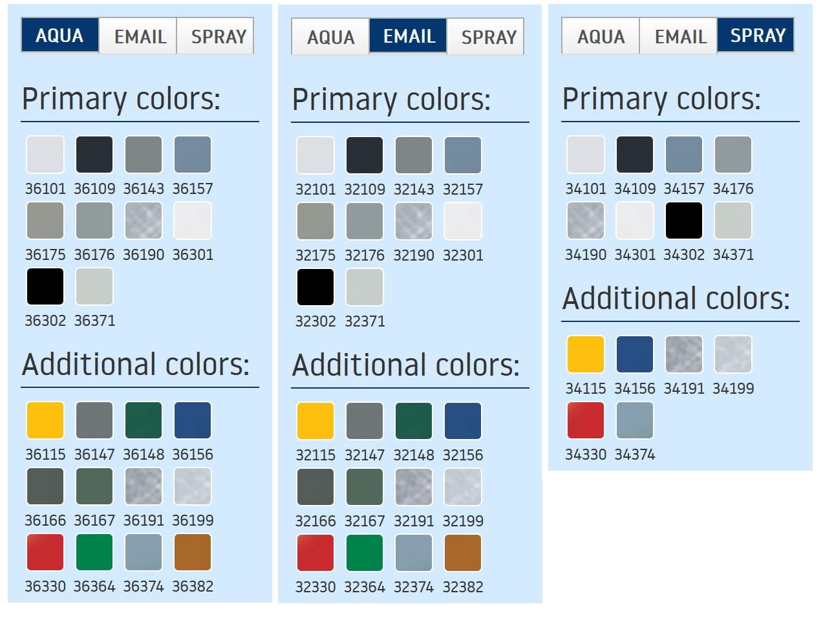Viewport: 834px width, 644px height.
Task: Choose blue color swatch 34156
Action: [x=635, y=354]
